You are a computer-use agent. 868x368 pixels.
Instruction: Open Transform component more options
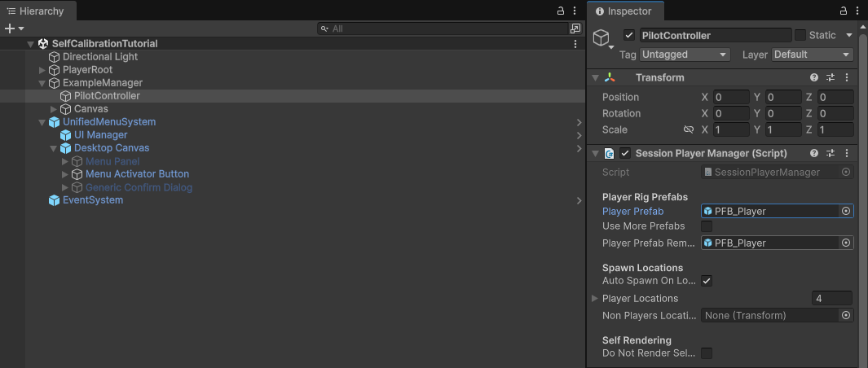point(847,77)
